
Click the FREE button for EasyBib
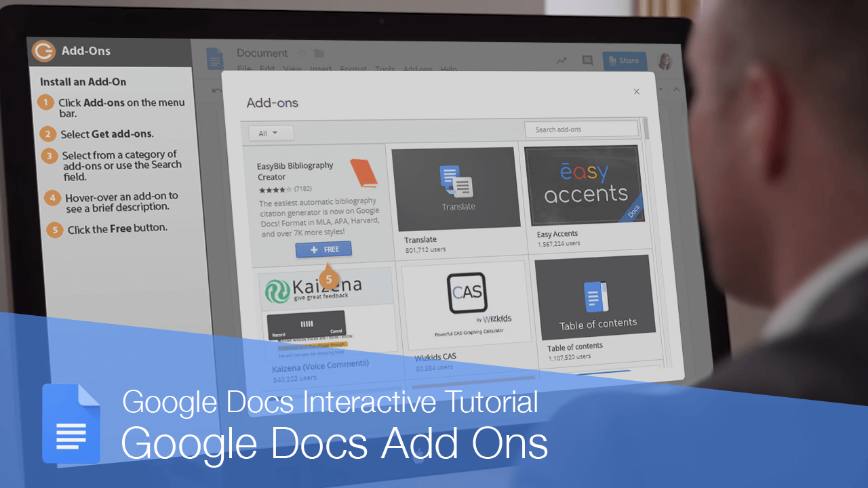[x=323, y=249]
